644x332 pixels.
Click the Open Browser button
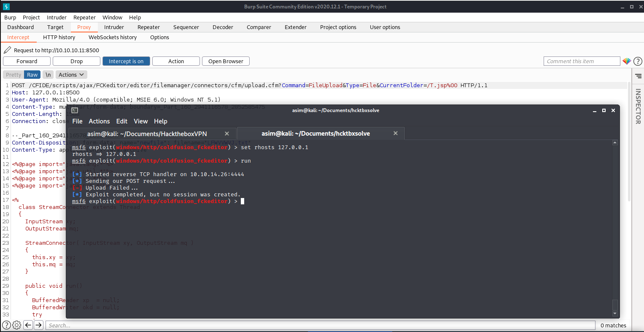[x=226, y=61]
